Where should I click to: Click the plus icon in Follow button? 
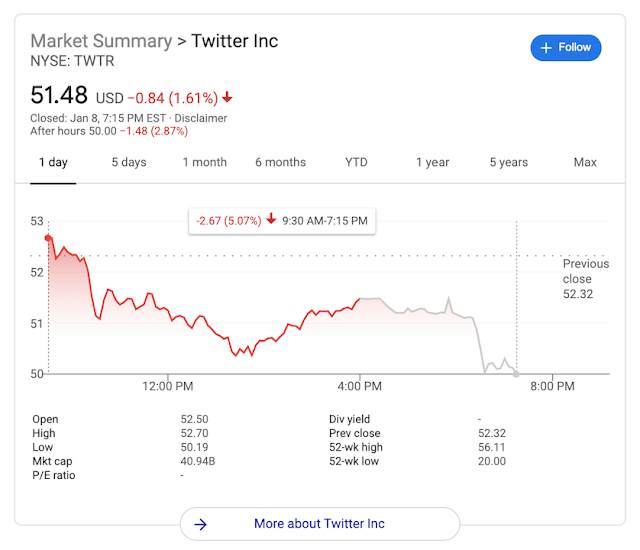546,47
